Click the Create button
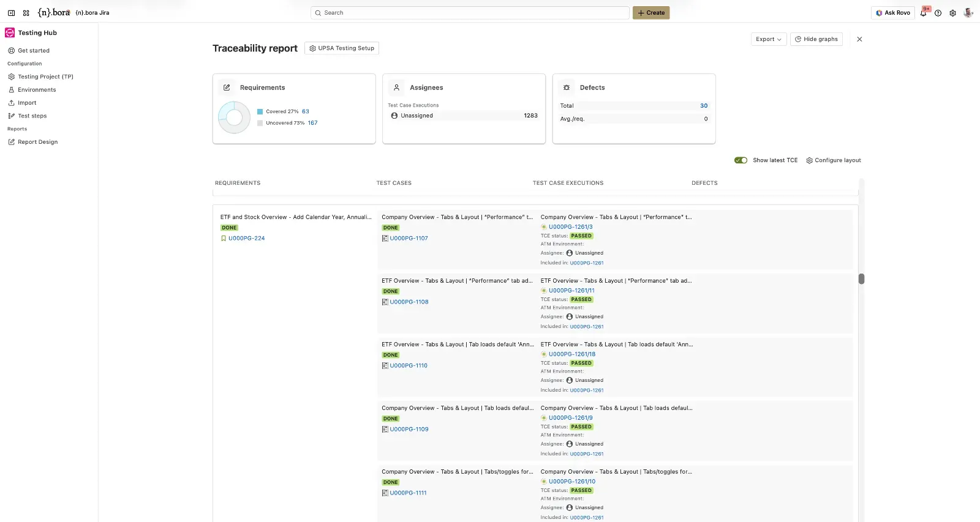The width and height of the screenshot is (980, 522). click(650, 13)
